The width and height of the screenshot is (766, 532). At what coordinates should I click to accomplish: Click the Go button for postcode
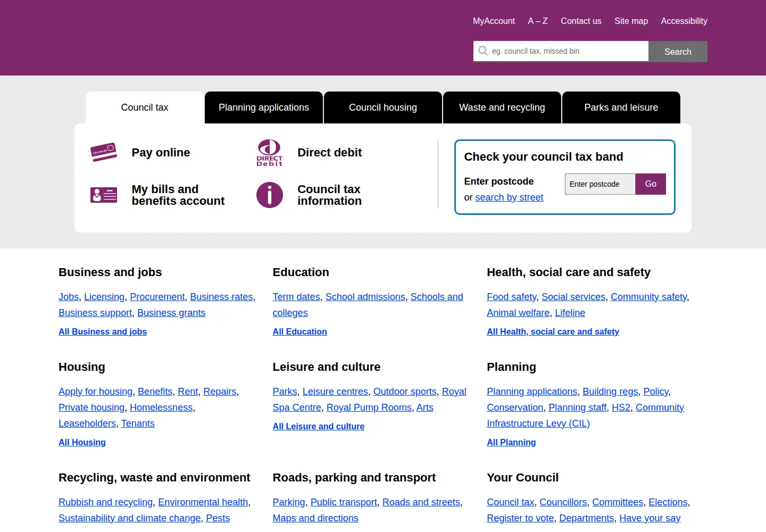click(651, 184)
